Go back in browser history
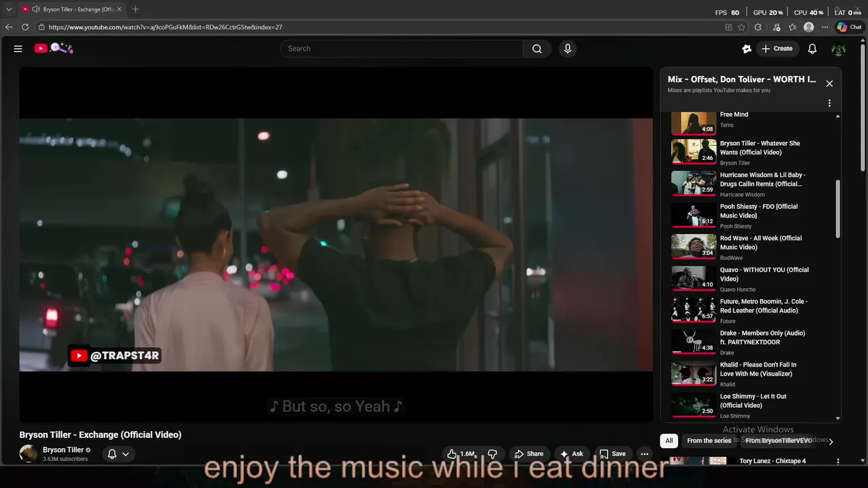Screen dimensions: 868x488 9,27
